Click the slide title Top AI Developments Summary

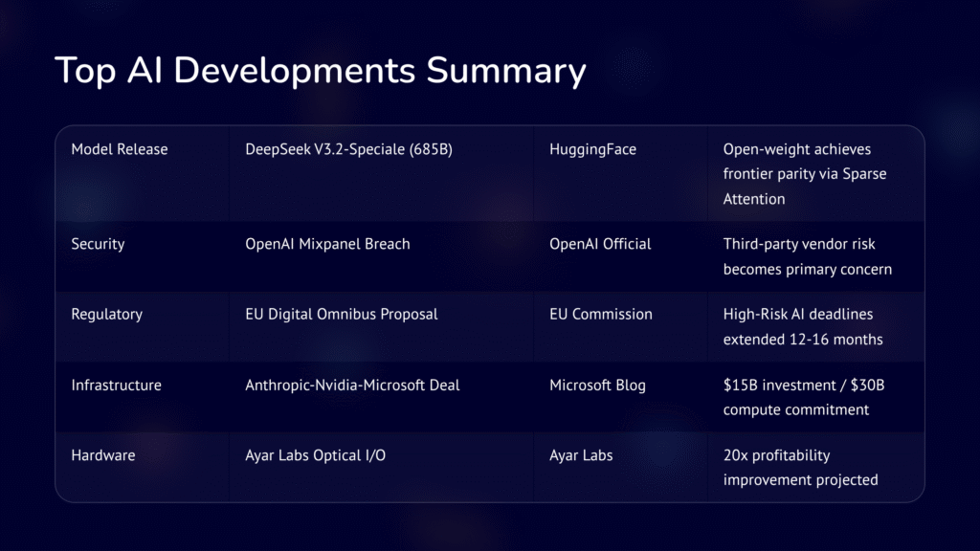pos(322,70)
